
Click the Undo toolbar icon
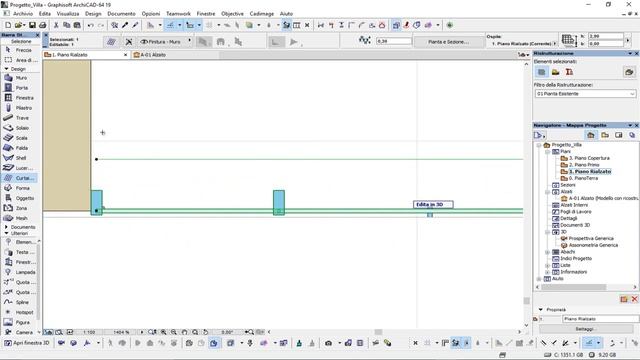point(90,25)
